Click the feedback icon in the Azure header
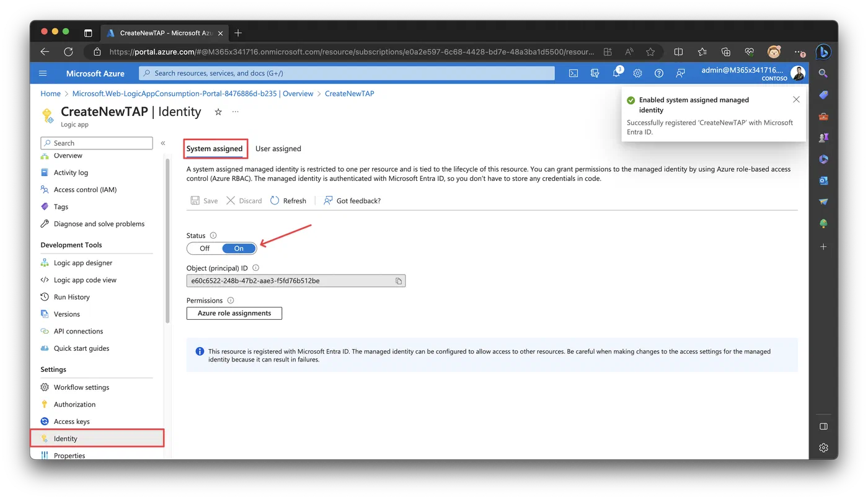Screen dimensions: 868x499 [680, 73]
